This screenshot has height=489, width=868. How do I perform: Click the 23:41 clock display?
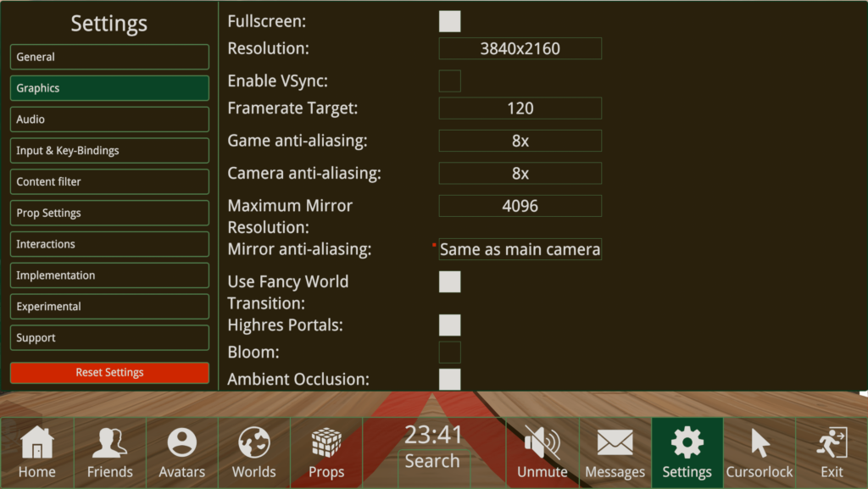[x=432, y=435]
